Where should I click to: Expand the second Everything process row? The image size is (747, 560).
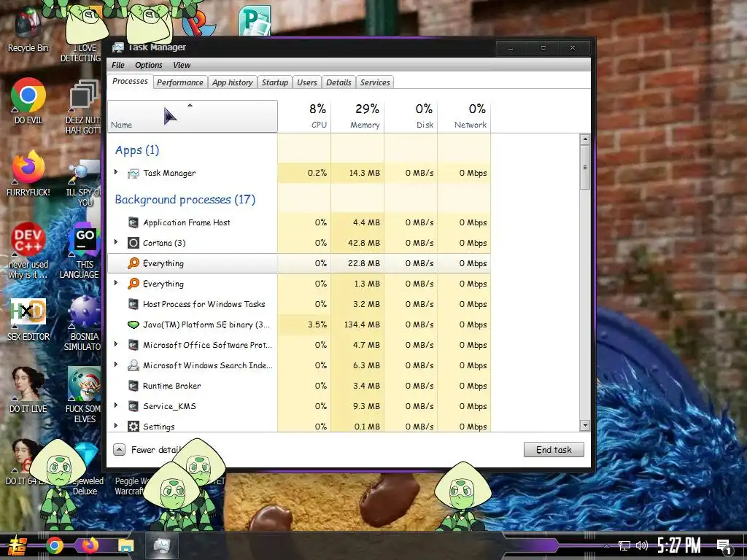pos(116,283)
